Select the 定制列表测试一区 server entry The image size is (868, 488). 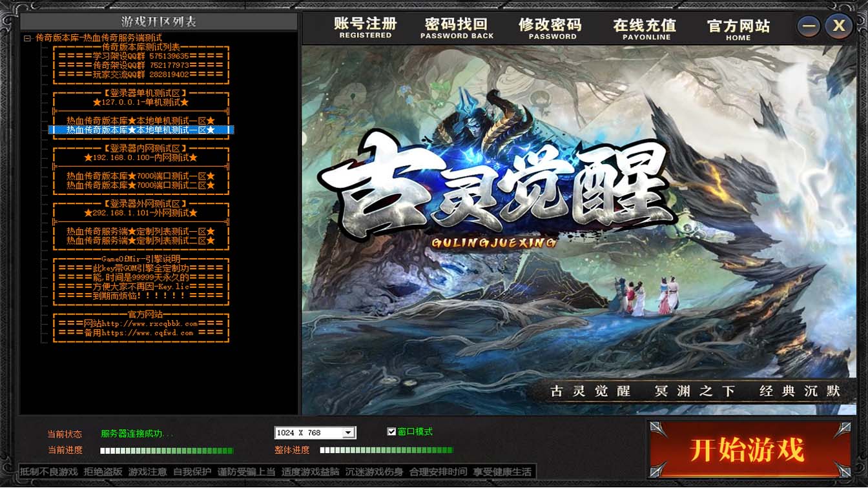pos(141,231)
